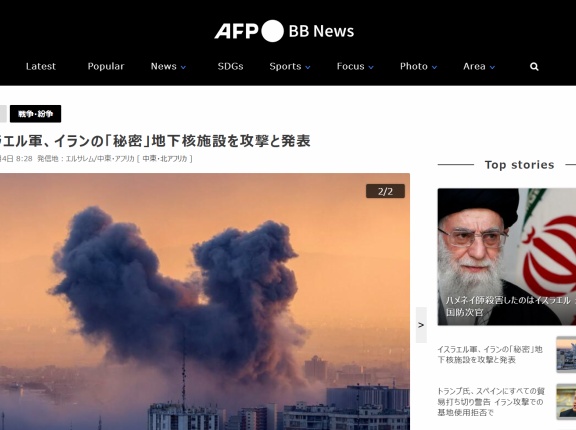576x430 pixels.
Task: Open the トランプ氏 スペイン trade story link
Action: pyautogui.click(x=491, y=402)
